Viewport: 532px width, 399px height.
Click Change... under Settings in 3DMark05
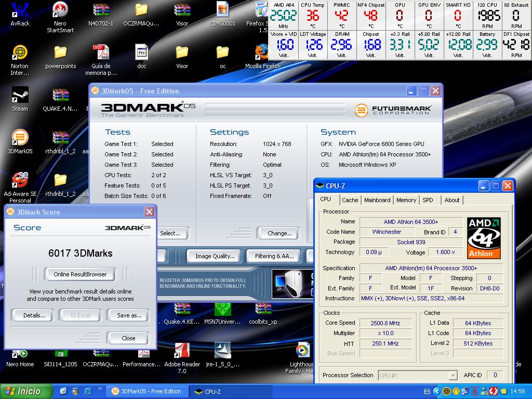[279, 233]
